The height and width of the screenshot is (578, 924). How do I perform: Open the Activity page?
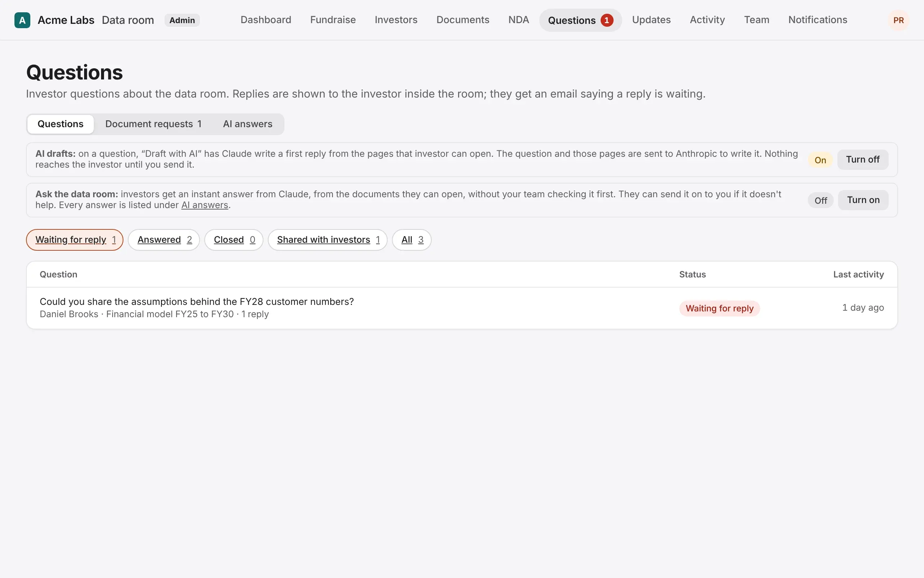point(707,20)
